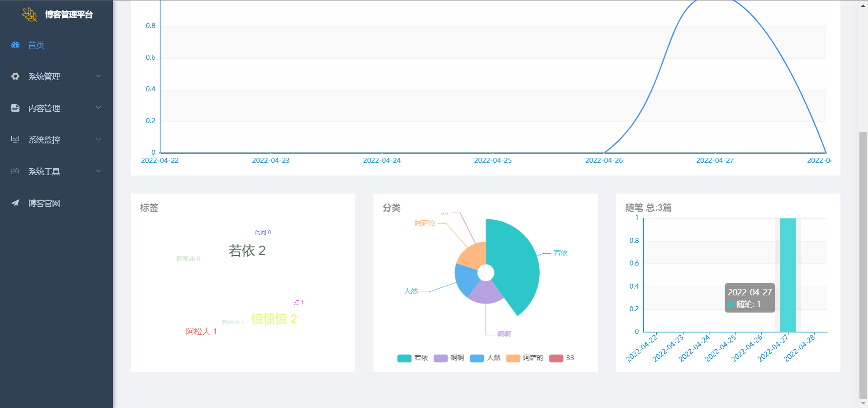868x408 pixels.
Task: Expand the 内容管理 chevron arrow
Action: point(99,108)
